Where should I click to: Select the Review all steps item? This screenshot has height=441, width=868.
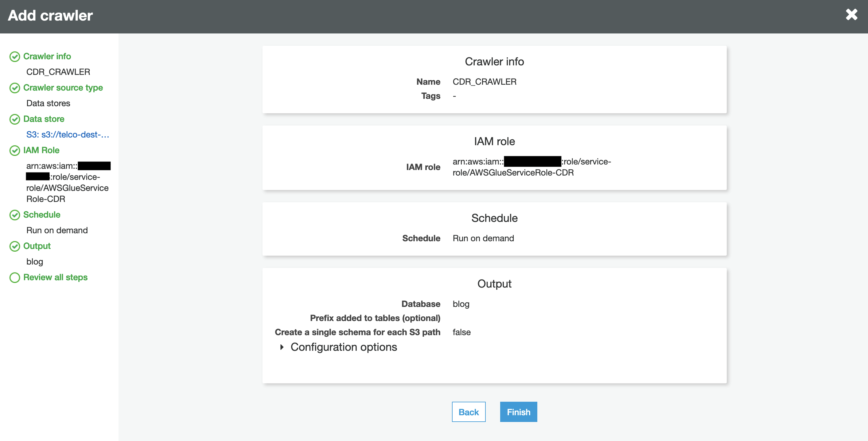(55, 277)
